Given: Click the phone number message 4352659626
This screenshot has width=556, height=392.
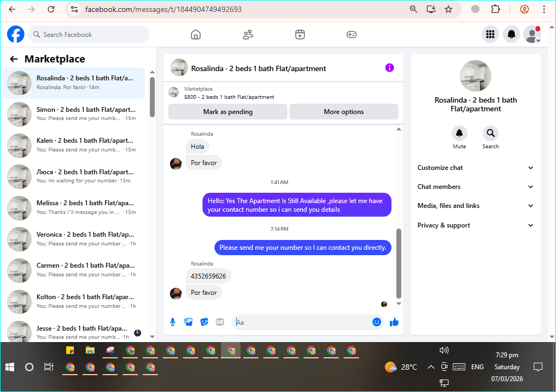Looking at the screenshot, I should pyautogui.click(x=208, y=276).
